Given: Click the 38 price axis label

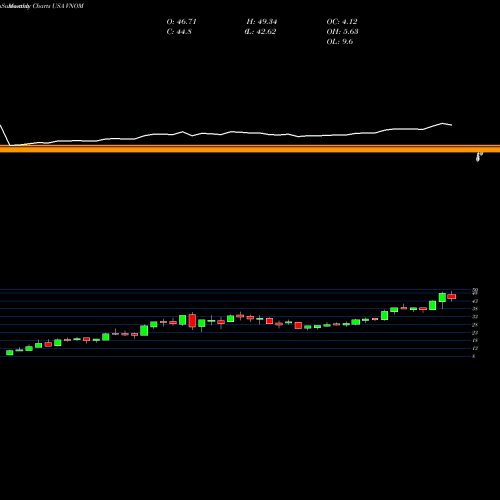Looking at the screenshot, I should click(x=475, y=309).
